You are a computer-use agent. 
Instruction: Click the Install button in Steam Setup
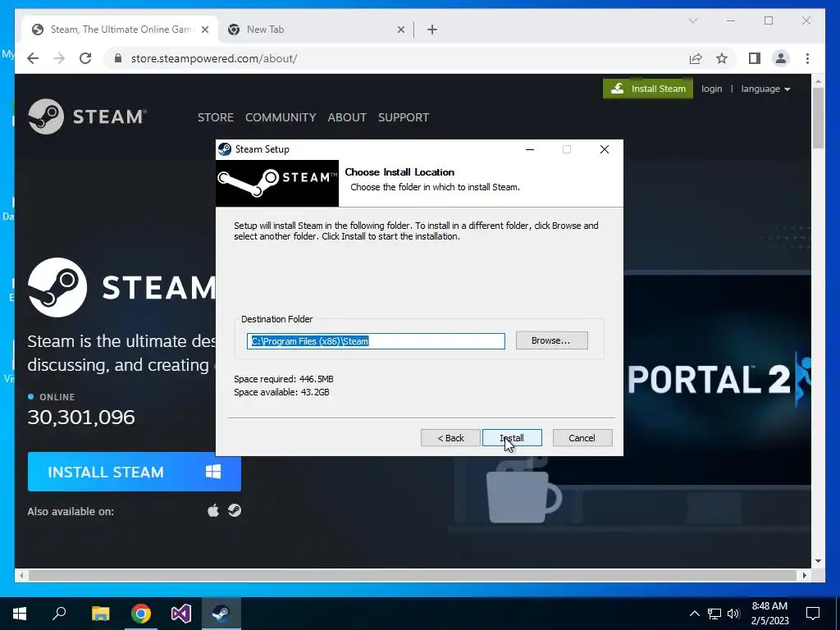pyautogui.click(x=512, y=438)
